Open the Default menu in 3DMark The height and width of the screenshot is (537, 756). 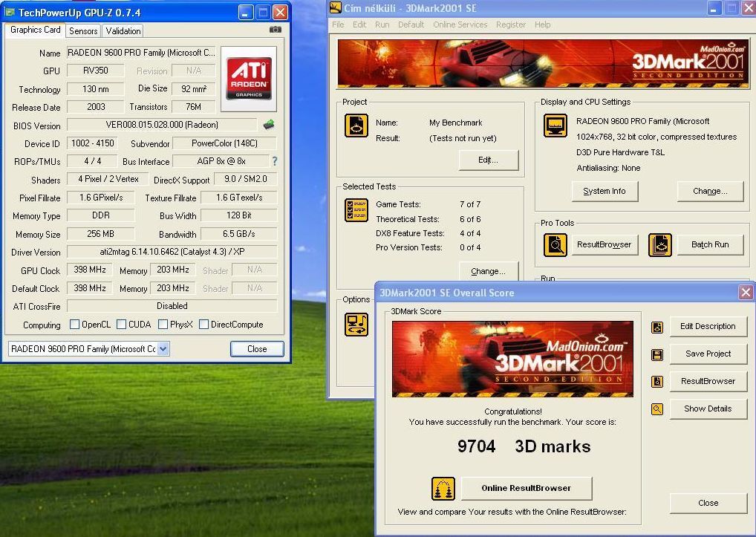(x=411, y=25)
